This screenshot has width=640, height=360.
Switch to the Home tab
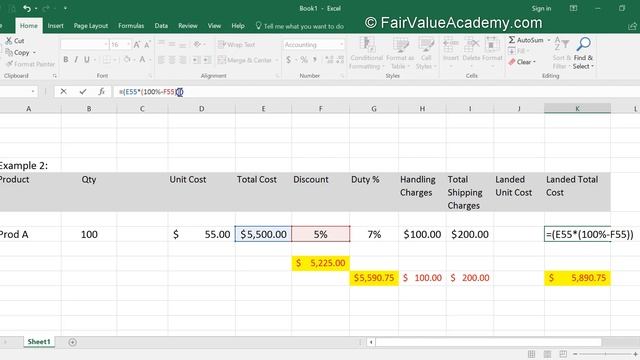tap(29, 26)
